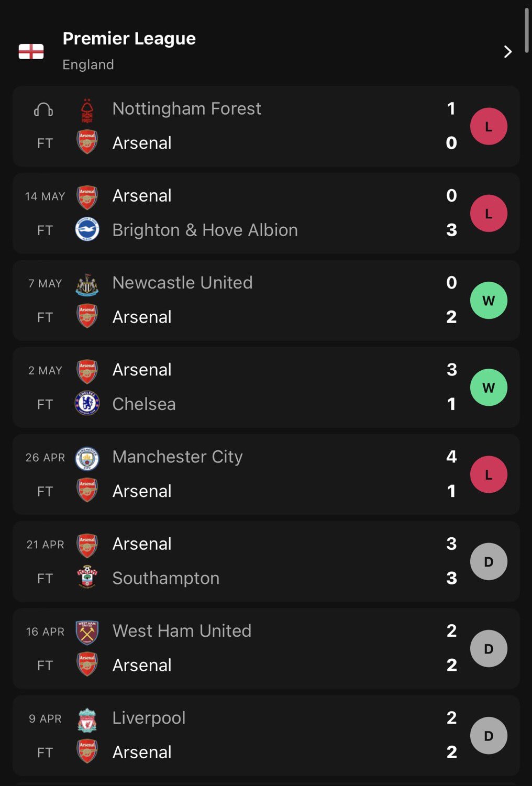Open the Premier League header title
This screenshot has width=532, height=786.
[x=129, y=38]
